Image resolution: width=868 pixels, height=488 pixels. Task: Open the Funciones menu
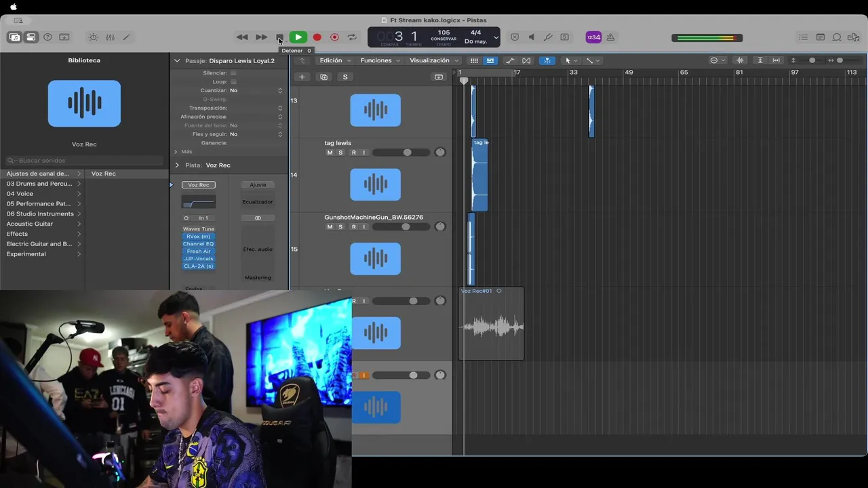coord(380,60)
